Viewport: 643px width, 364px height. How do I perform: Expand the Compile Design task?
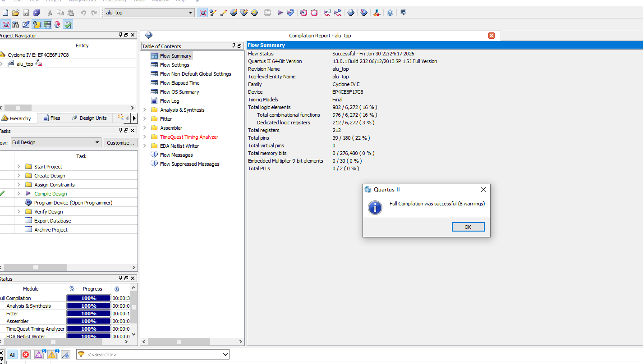[x=19, y=194]
